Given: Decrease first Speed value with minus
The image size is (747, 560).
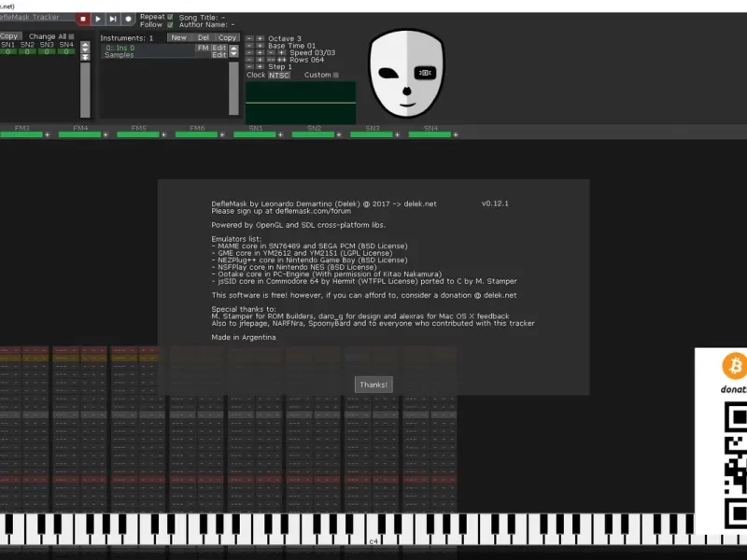Looking at the screenshot, I should (x=249, y=53).
